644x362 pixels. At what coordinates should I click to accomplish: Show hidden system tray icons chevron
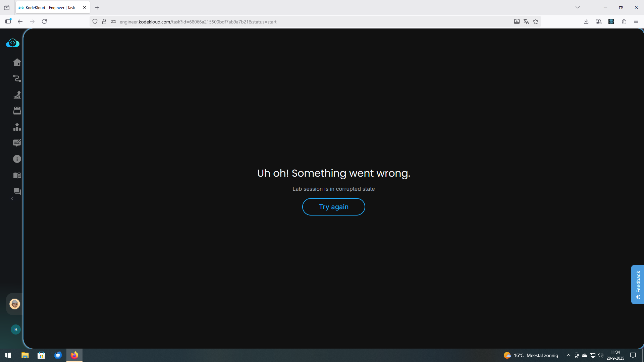click(568, 355)
